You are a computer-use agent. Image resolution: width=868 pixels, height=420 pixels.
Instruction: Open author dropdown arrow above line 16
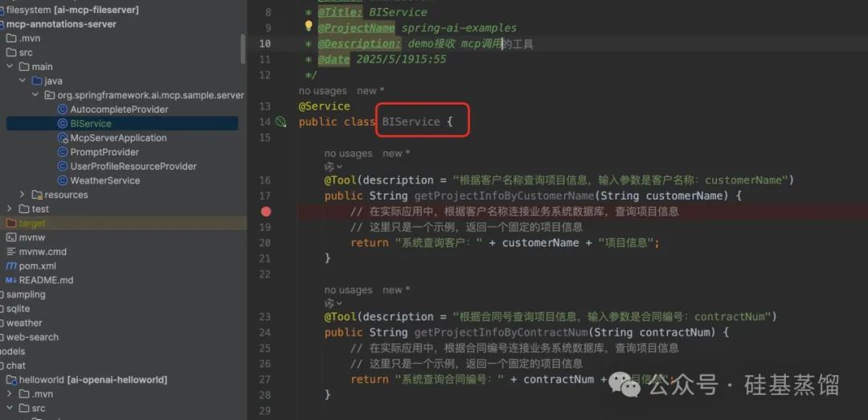(339, 167)
